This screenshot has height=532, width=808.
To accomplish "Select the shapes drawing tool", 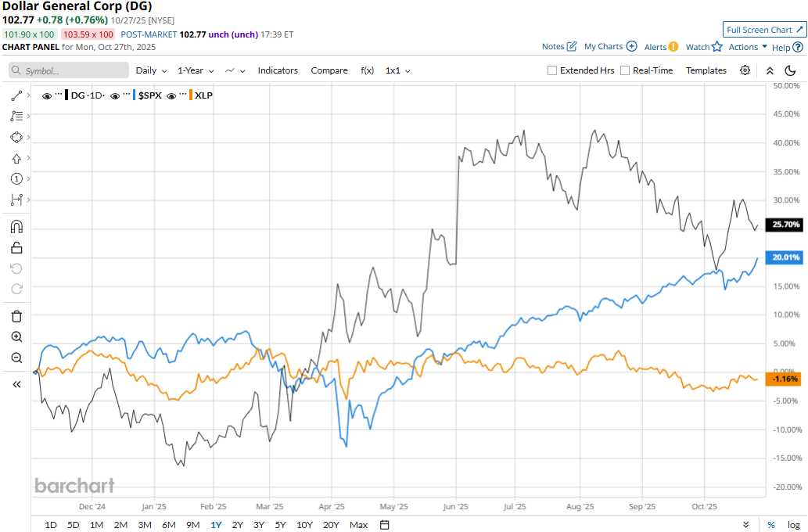I will pos(16,137).
